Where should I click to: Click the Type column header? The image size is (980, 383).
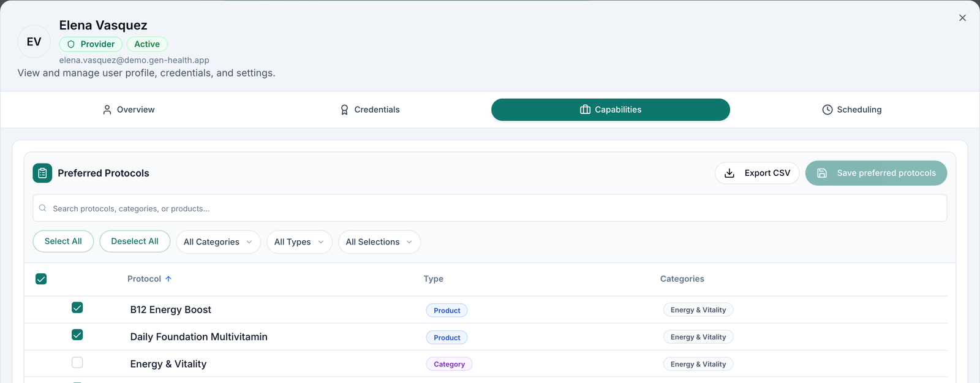434,279
